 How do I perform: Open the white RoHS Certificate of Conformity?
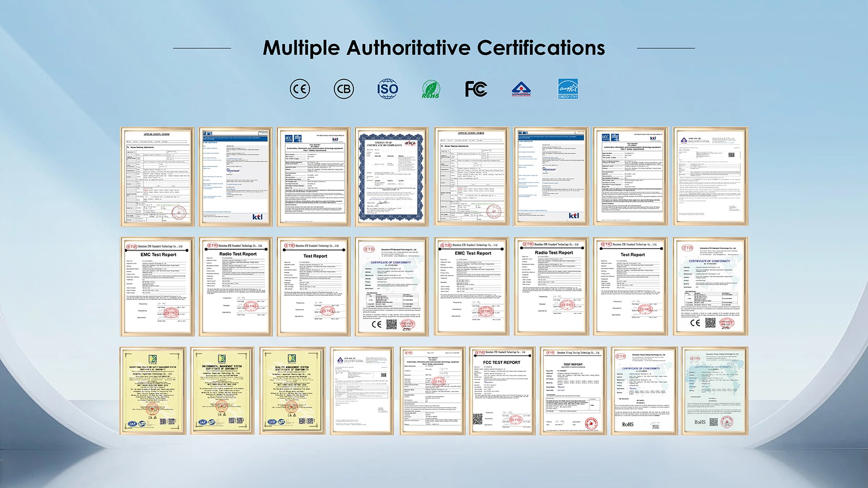pyautogui.click(x=644, y=391)
